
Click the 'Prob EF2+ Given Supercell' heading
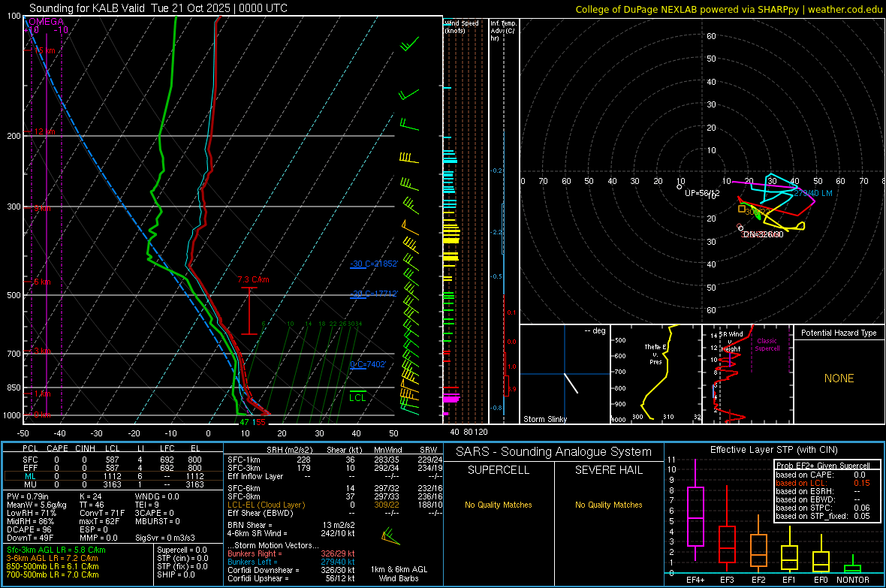point(823,466)
